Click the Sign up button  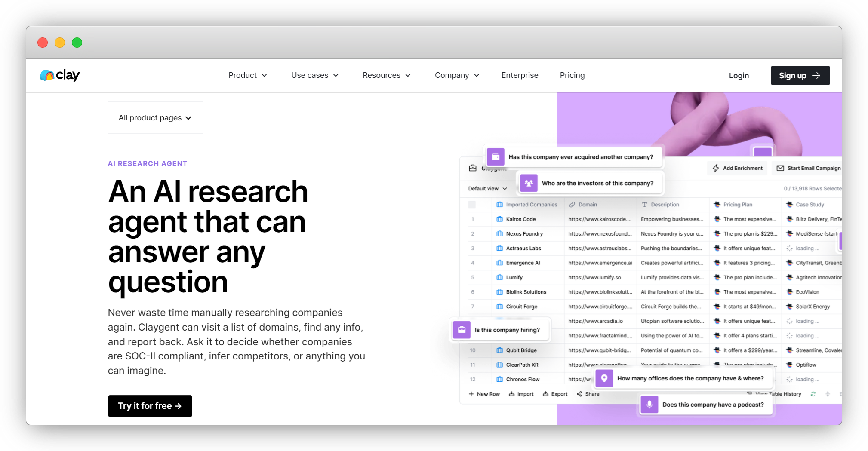click(x=800, y=76)
